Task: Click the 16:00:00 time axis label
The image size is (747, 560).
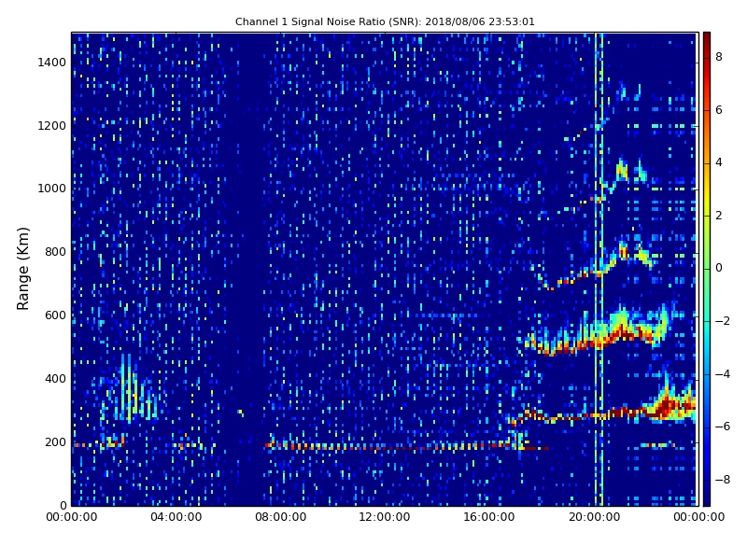Action: (489, 517)
